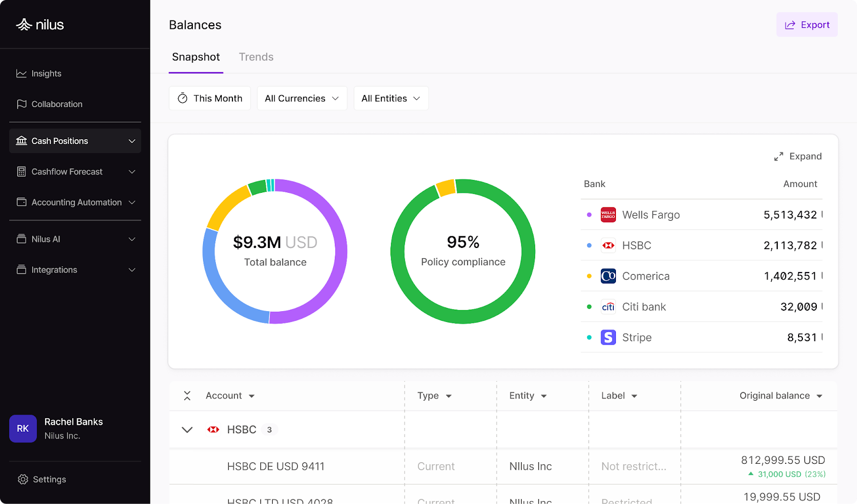Click the Collaboration flag icon
This screenshot has height=504, width=857.
(x=21, y=104)
